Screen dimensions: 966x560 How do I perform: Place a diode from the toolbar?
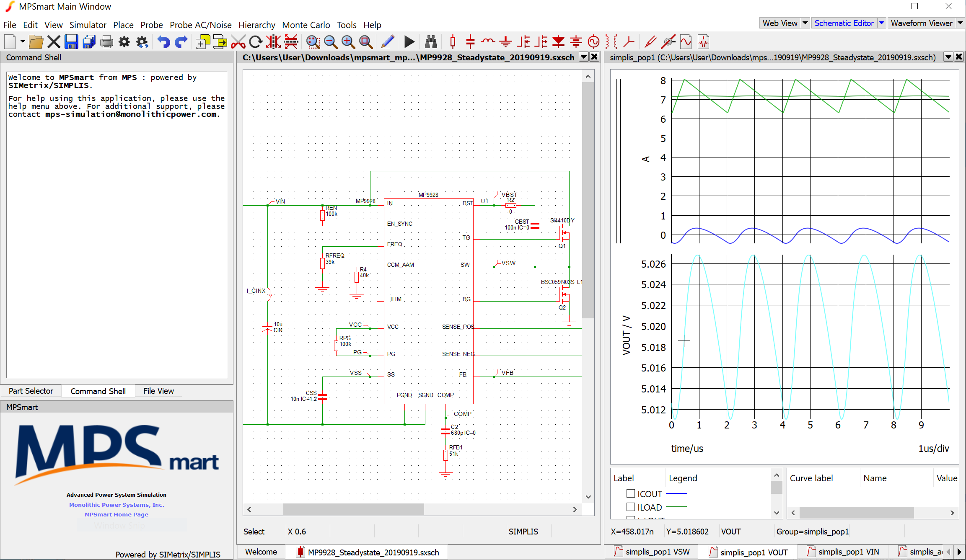tap(558, 42)
